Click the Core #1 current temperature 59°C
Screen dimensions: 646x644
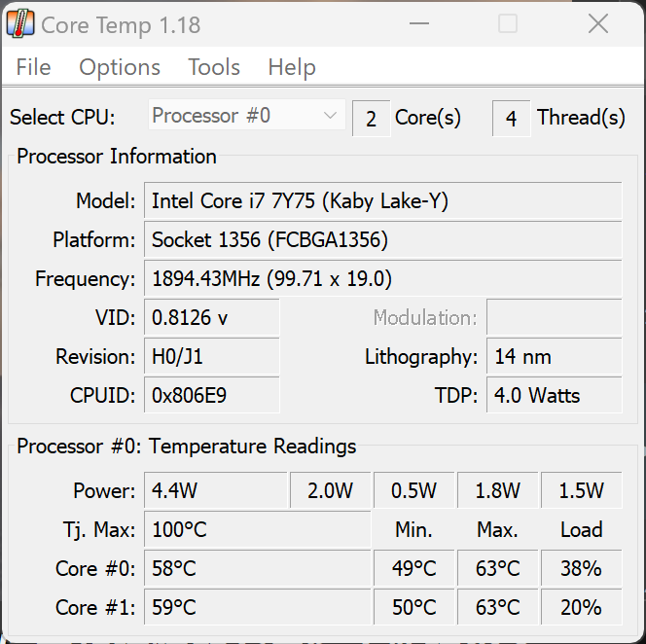pyautogui.click(x=258, y=606)
